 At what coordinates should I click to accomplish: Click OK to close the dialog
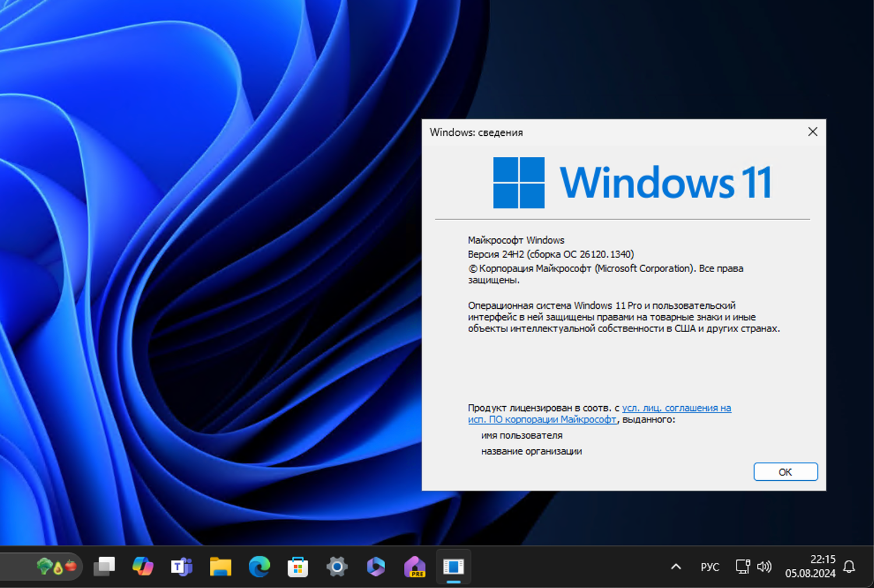point(785,471)
